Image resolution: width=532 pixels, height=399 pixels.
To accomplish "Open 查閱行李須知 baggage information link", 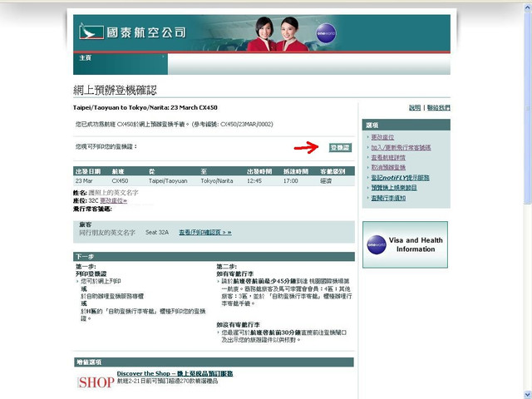I will [x=388, y=198].
